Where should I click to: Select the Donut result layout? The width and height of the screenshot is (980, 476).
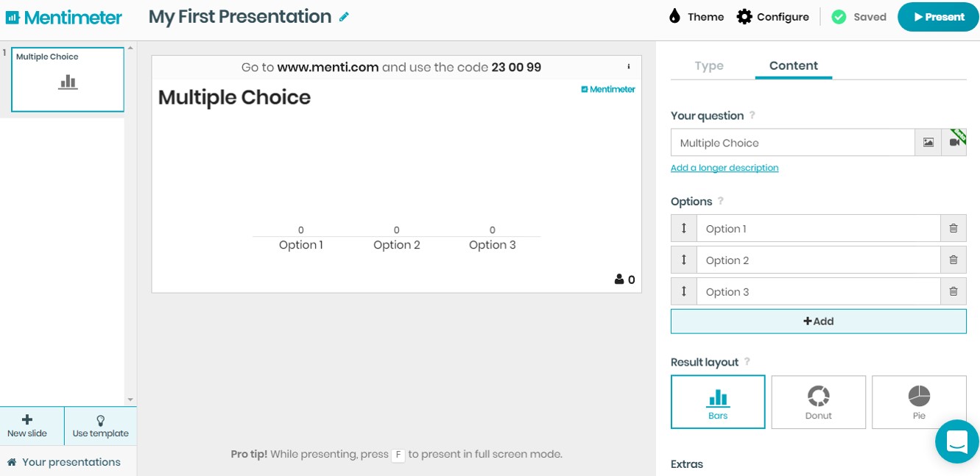(818, 402)
